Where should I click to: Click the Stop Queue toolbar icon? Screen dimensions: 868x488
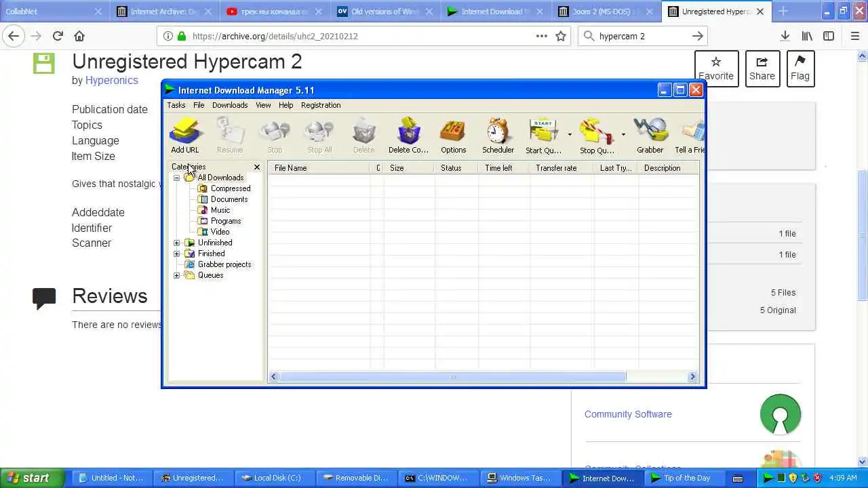click(x=597, y=135)
